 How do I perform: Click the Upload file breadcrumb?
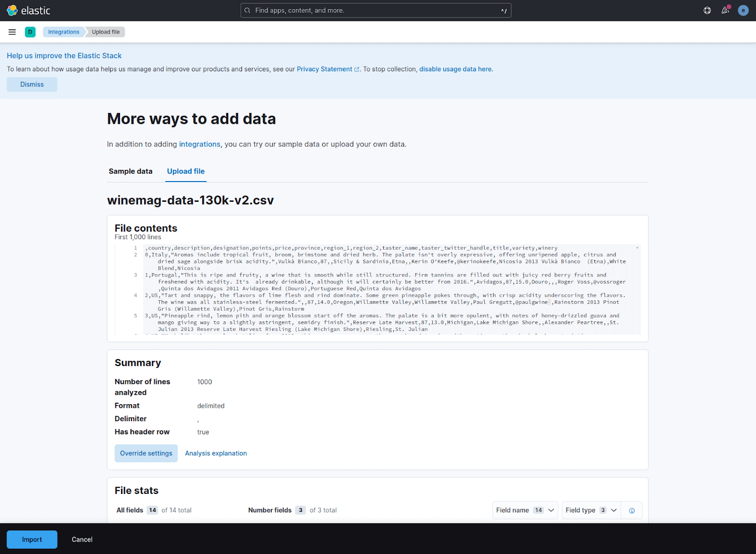(106, 32)
